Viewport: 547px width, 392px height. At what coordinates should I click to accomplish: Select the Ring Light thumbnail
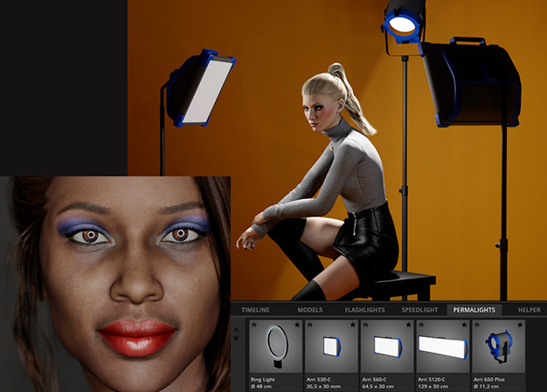tap(275, 347)
